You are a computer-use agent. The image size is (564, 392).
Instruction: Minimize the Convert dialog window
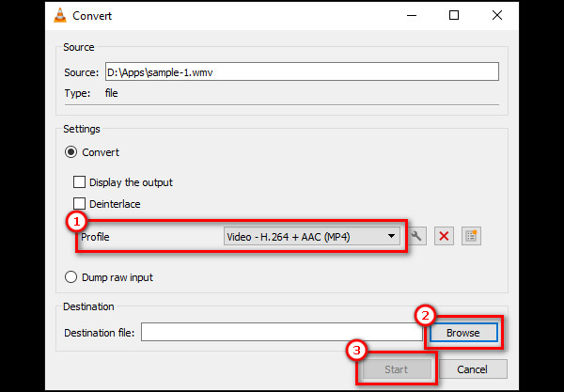(x=411, y=15)
